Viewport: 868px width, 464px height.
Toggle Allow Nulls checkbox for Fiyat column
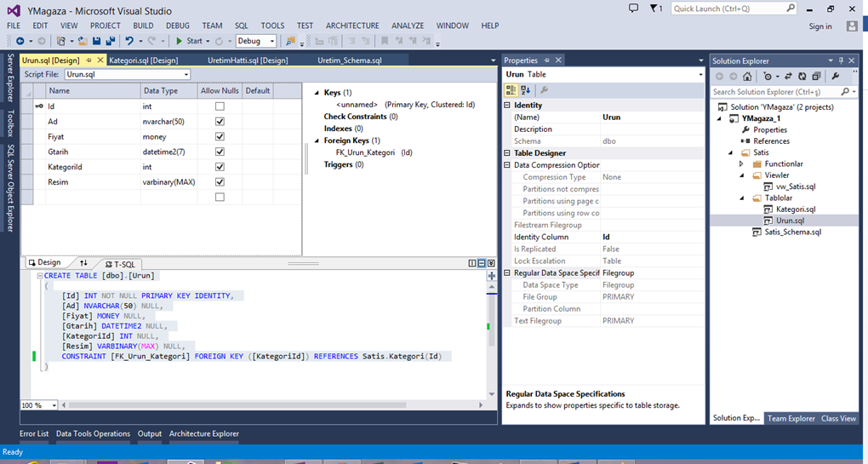[x=220, y=136]
